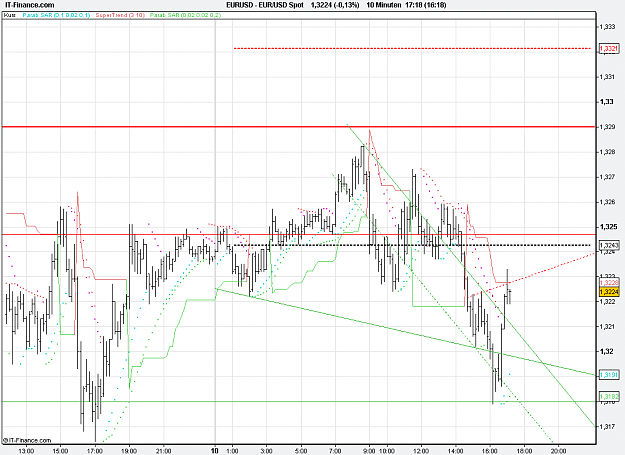
Task: Click the IT-Finance.com title text
Action: 29,5
